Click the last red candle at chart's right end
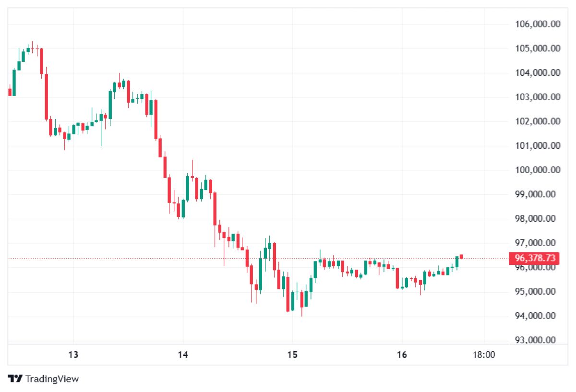The width and height of the screenshot is (576, 392). [x=461, y=256]
